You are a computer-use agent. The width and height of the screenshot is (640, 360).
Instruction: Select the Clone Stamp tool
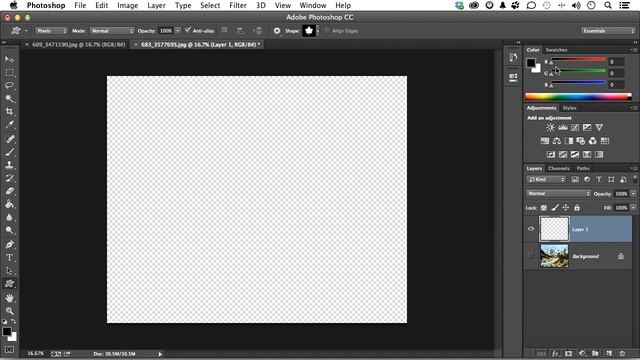pos(9,165)
